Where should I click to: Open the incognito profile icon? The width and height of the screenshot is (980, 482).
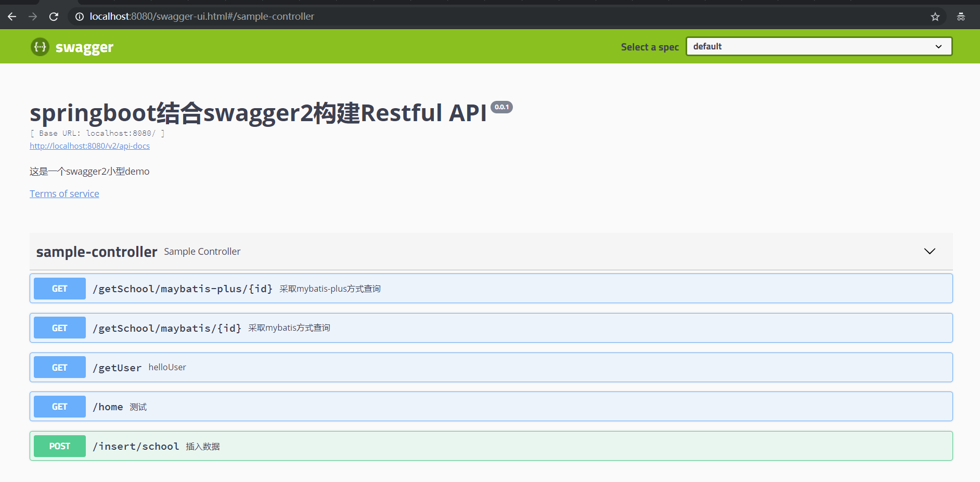961,17
